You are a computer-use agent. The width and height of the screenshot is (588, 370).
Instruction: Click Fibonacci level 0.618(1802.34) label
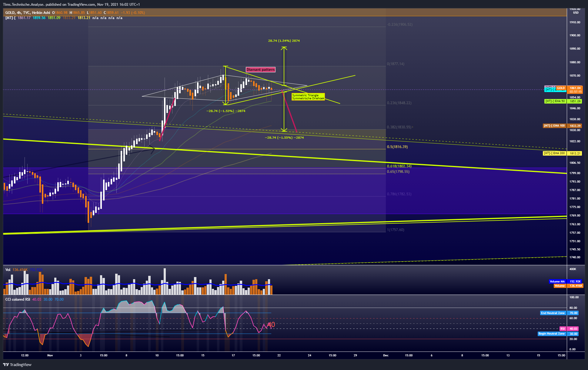tap(399, 166)
